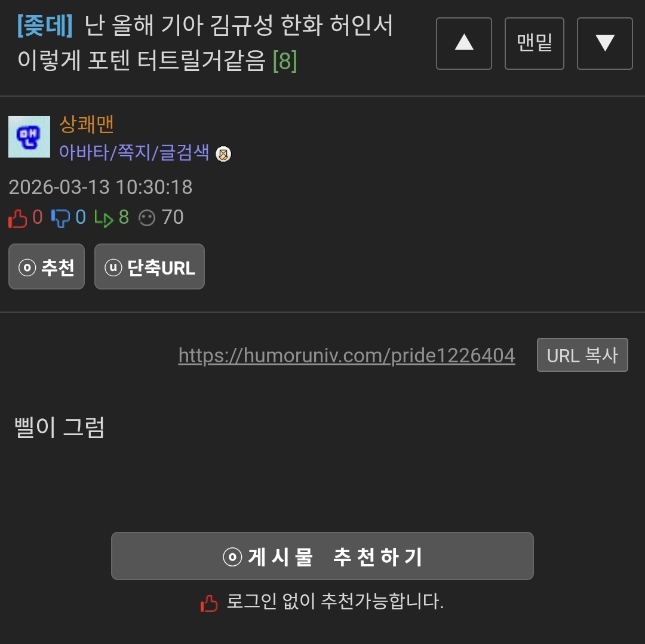Jump to bottom with 맨밑 button
Screen dimensions: 645x644
click(x=534, y=44)
